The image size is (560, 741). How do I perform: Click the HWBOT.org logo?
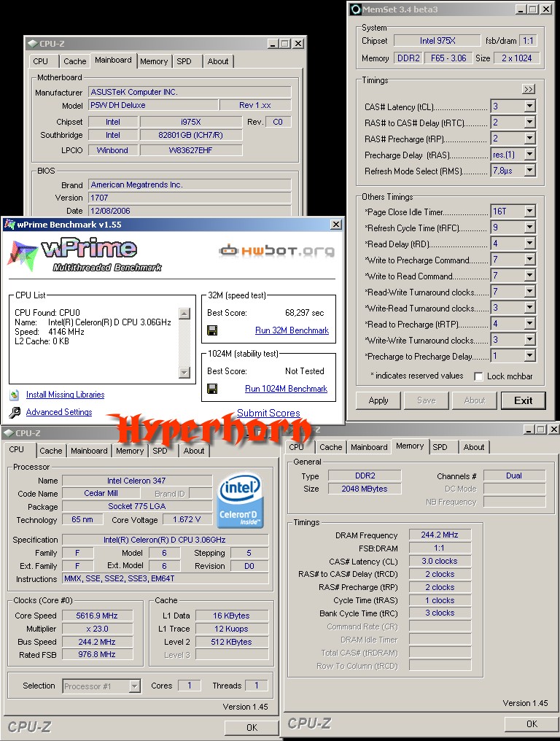tap(277, 250)
